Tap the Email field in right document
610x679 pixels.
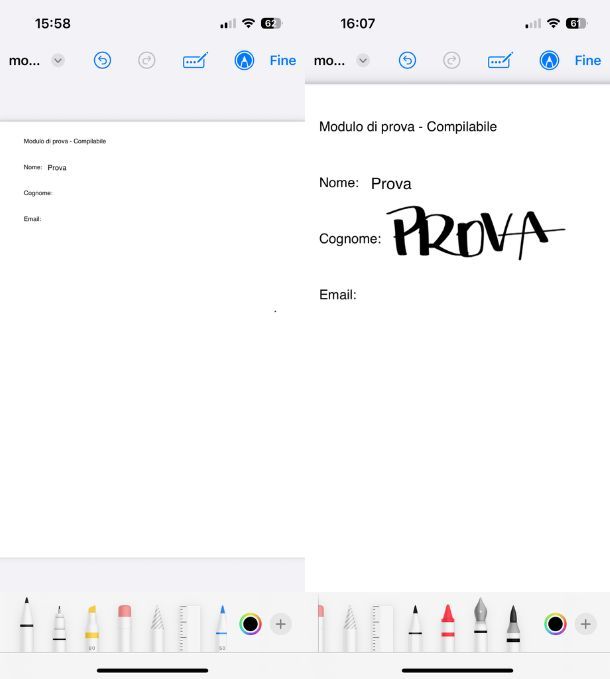(338, 294)
